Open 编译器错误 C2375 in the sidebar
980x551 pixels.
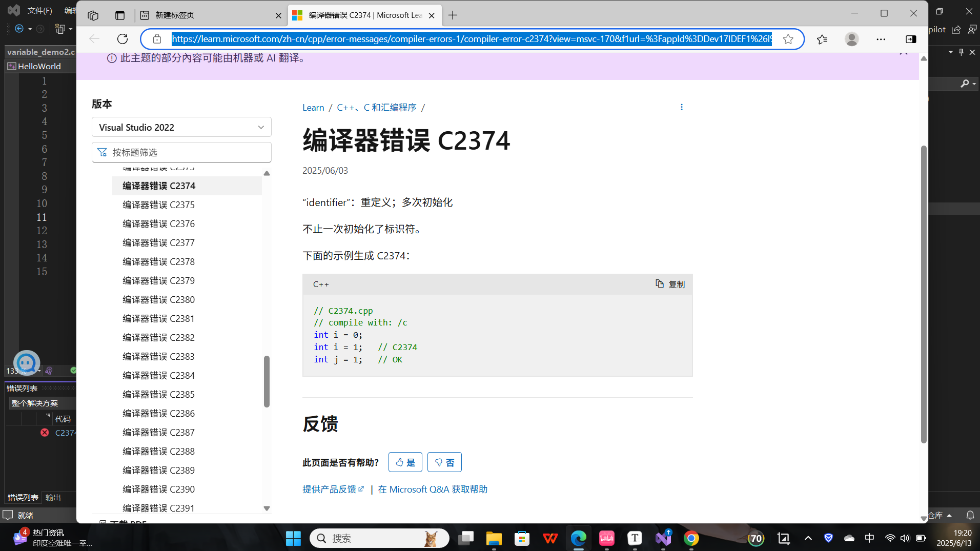point(158,205)
